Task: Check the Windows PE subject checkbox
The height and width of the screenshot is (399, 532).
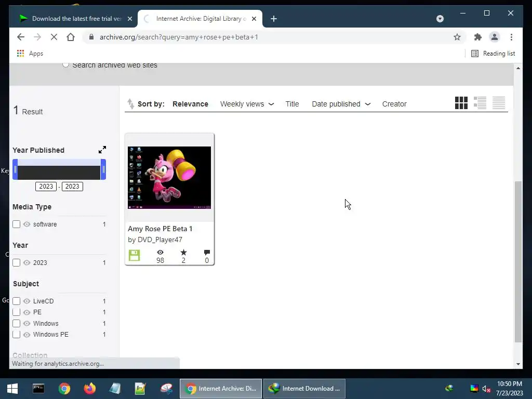Action: [16, 335]
